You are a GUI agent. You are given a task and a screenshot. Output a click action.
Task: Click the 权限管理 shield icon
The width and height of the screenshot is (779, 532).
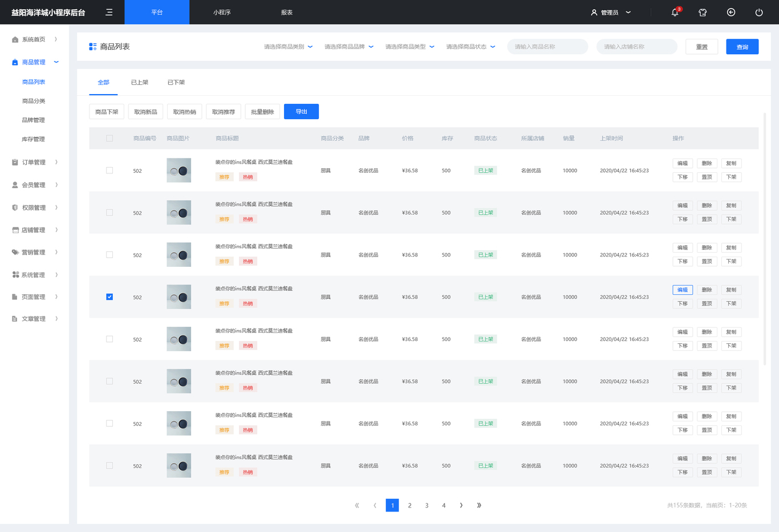[x=15, y=208]
